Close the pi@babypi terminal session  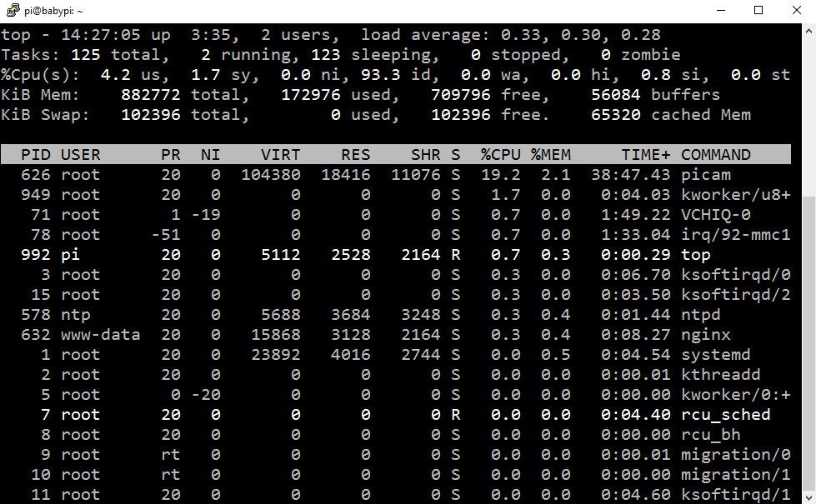pos(796,11)
